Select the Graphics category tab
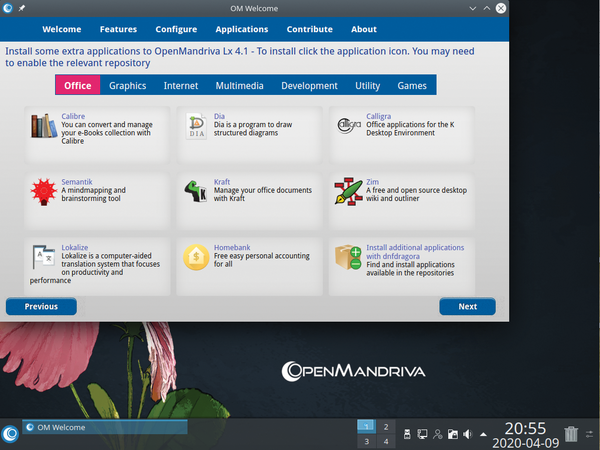Screen dimensions: 600x450 tap(128, 85)
